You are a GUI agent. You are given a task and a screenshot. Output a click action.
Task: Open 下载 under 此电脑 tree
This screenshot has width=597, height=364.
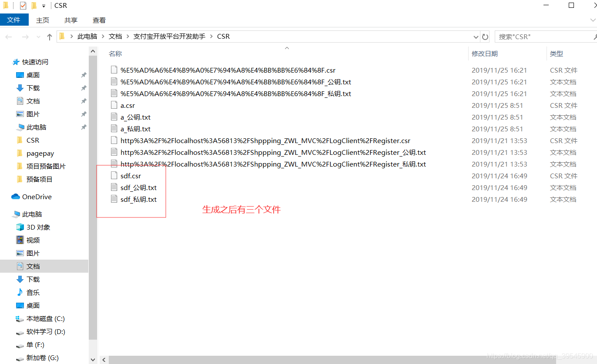coord(33,280)
